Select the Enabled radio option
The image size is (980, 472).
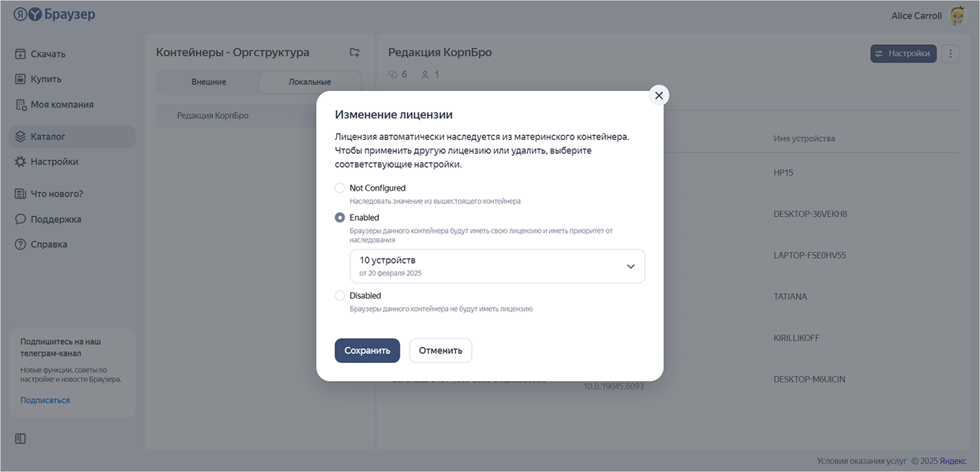pos(340,217)
